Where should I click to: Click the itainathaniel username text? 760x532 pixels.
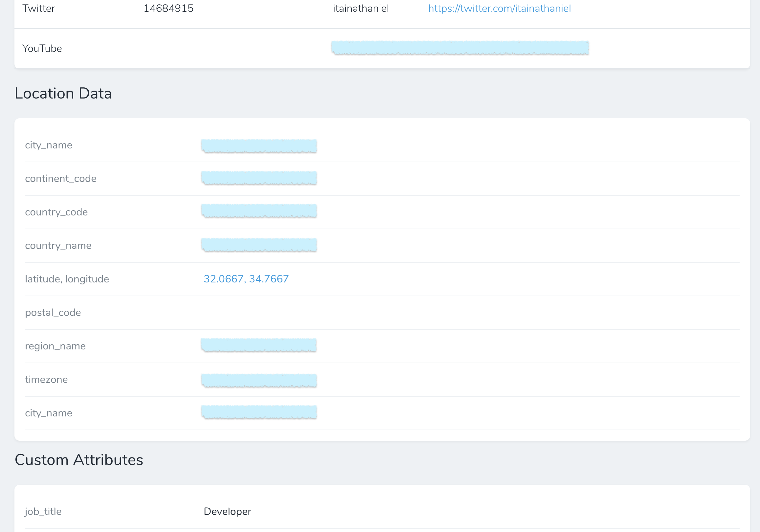(361, 8)
